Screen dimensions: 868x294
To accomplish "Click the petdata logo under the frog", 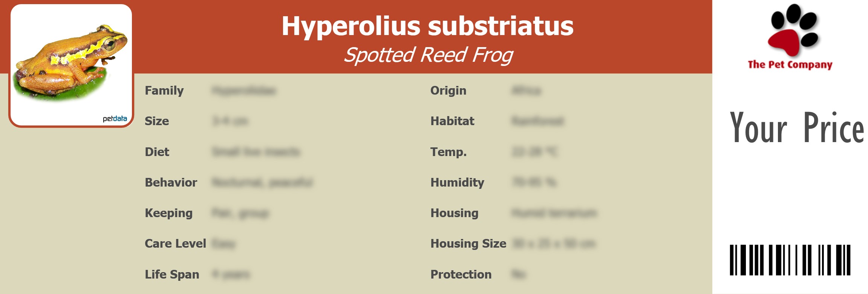I will (115, 119).
